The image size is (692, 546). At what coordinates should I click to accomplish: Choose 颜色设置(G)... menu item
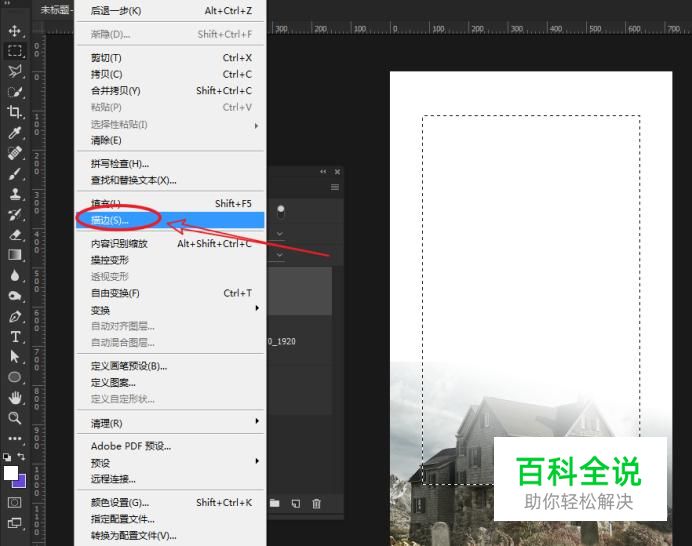(171, 502)
